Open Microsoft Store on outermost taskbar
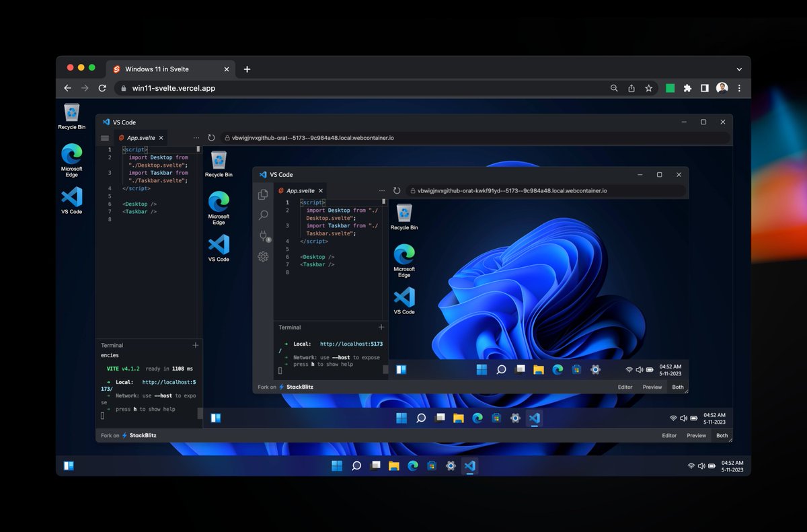This screenshot has height=532, width=807. [432, 465]
